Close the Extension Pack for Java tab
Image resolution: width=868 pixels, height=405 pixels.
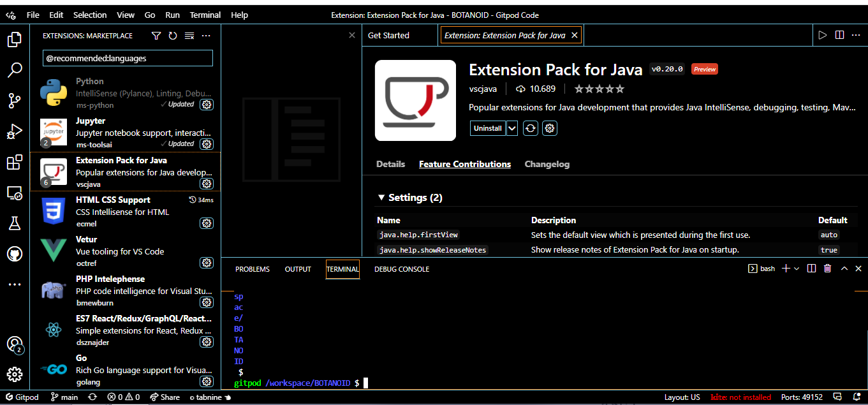coord(575,35)
